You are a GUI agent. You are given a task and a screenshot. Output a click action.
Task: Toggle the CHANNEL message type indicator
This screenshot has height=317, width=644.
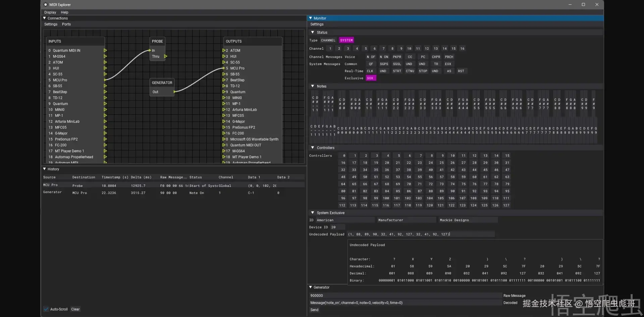tap(328, 40)
